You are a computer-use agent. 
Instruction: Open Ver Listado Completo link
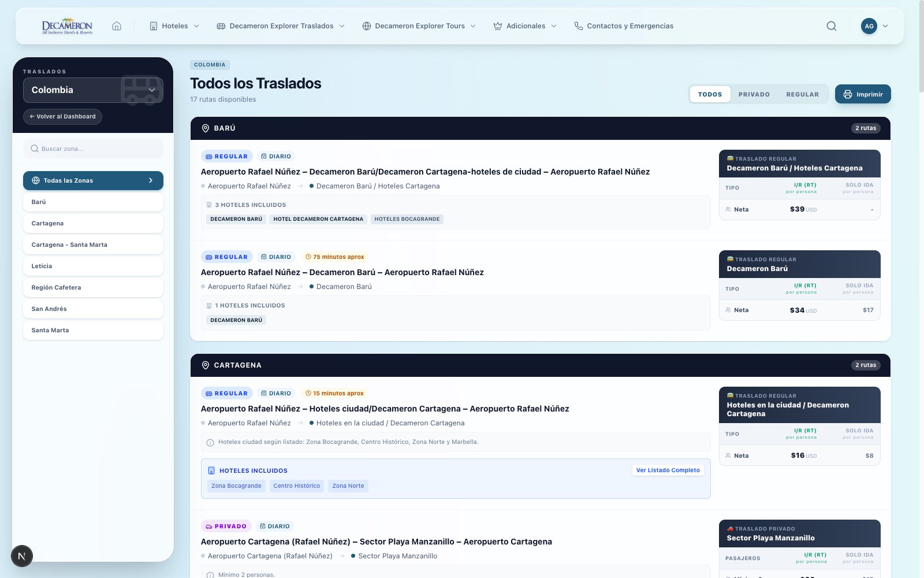coord(668,470)
